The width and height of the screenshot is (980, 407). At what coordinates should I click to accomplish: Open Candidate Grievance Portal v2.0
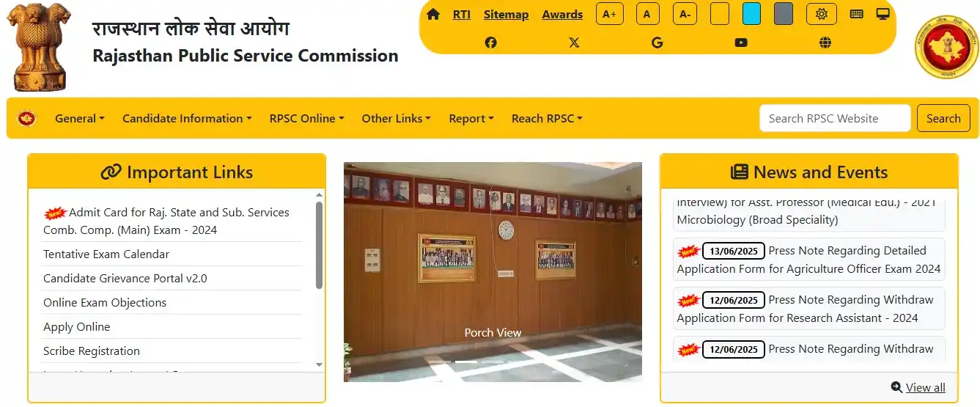[125, 278]
